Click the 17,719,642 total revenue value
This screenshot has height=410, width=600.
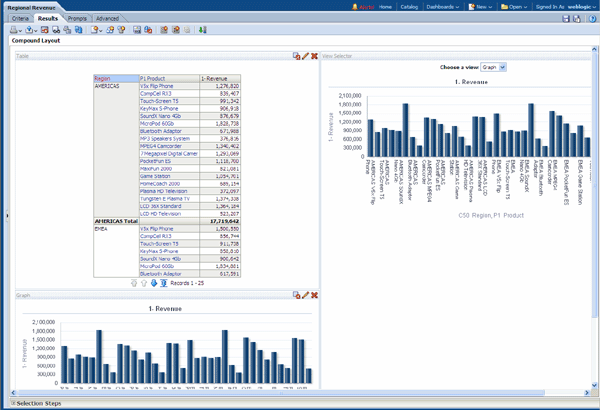click(224, 221)
